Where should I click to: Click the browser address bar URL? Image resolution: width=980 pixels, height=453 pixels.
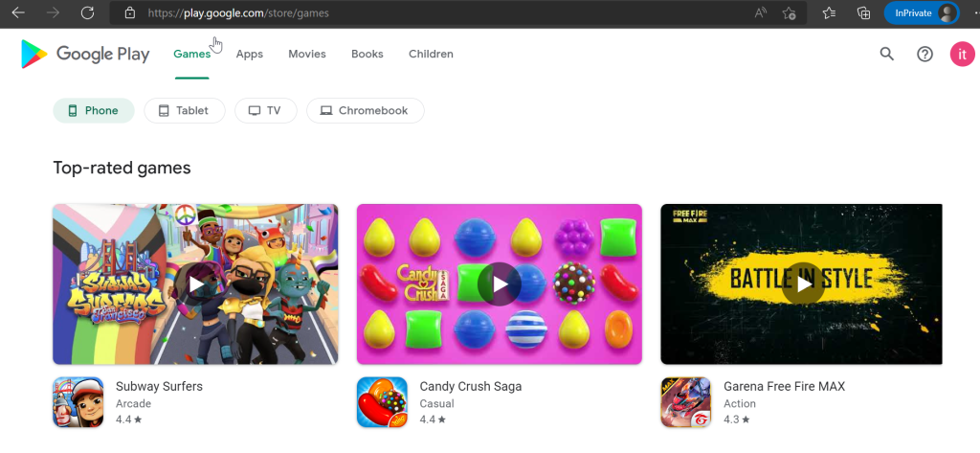coord(238,12)
